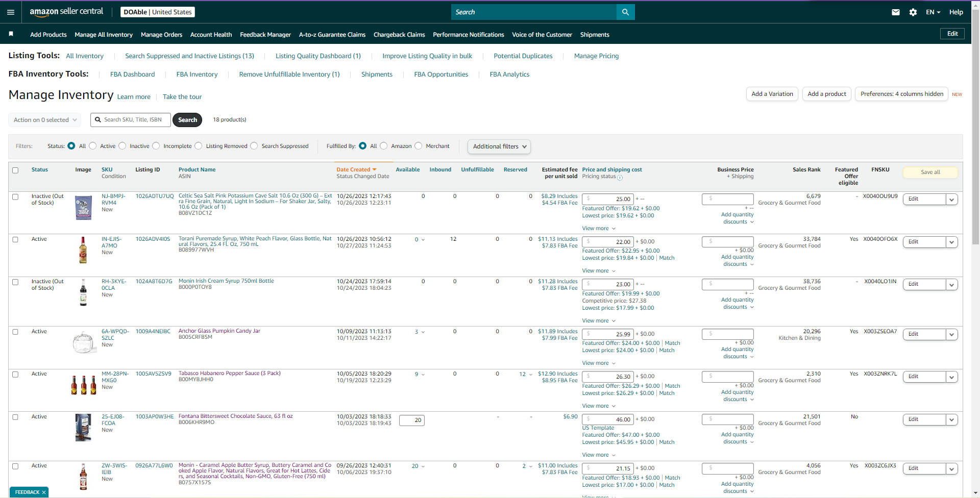Click Match beside Torani lowest price
The width and height of the screenshot is (980, 498).
pos(667,258)
